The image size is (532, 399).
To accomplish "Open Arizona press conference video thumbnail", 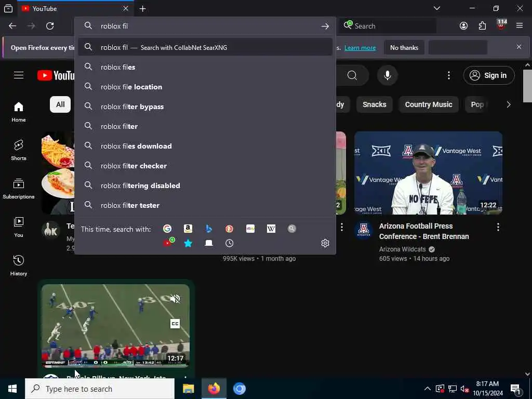I will (428, 173).
